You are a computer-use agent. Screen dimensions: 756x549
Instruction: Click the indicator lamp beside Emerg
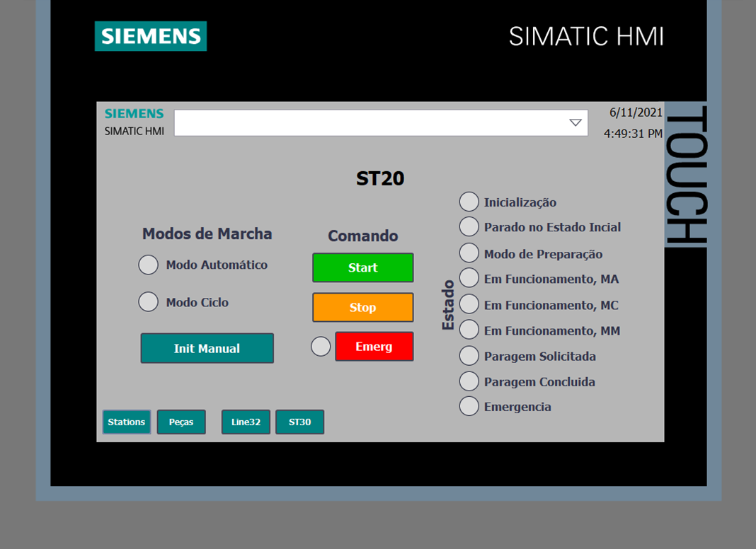(321, 346)
